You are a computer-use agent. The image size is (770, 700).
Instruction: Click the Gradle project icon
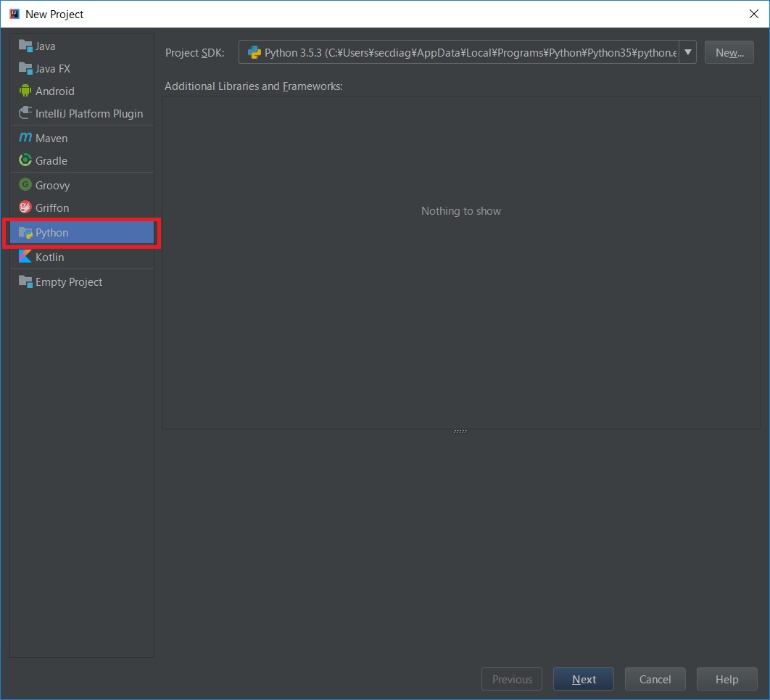25,160
